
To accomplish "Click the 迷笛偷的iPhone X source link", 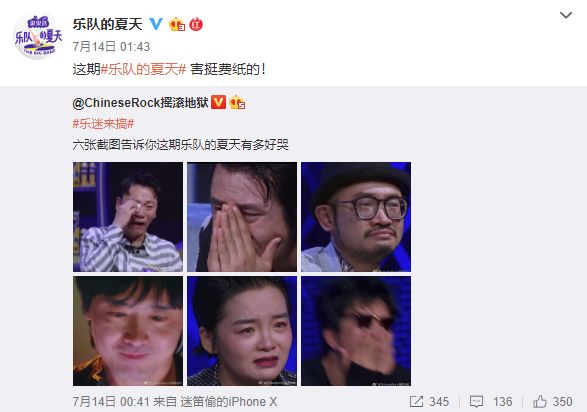I will (228, 402).
